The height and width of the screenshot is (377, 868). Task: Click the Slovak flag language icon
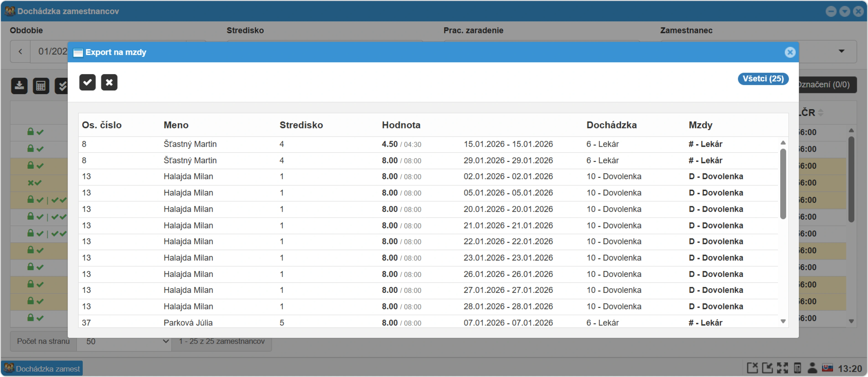pos(827,368)
